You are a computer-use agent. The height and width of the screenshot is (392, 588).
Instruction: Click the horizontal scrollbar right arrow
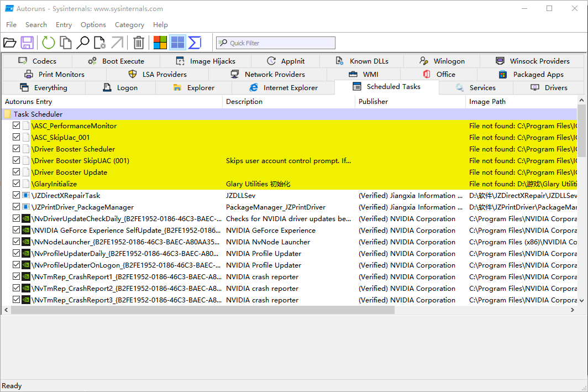pos(573,310)
